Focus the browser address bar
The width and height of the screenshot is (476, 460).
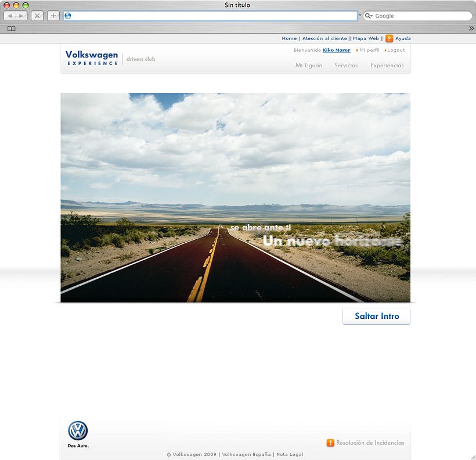(210, 16)
